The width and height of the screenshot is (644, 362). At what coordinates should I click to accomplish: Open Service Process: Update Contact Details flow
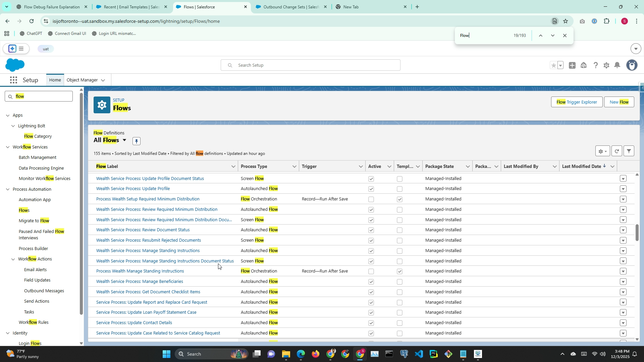[134, 323]
